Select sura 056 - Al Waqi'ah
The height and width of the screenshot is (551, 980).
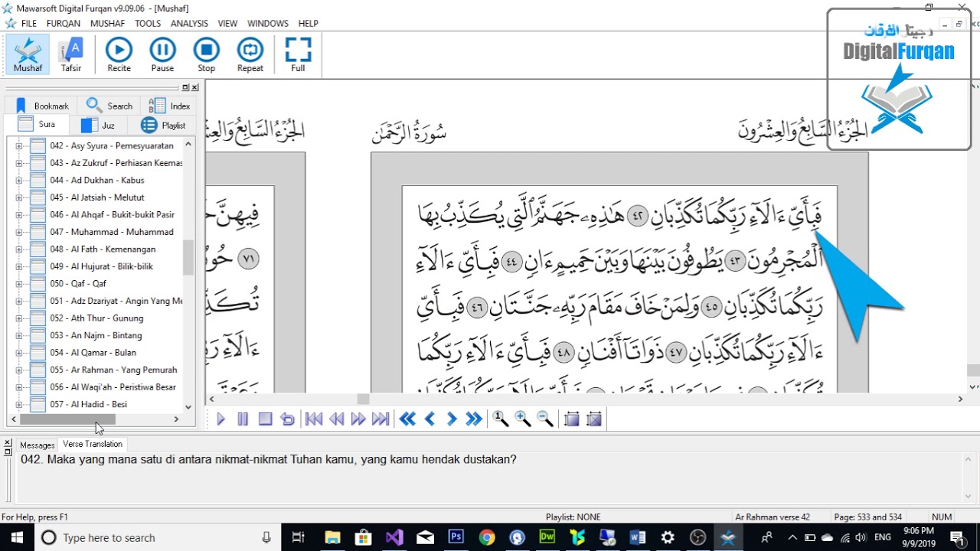click(x=113, y=387)
